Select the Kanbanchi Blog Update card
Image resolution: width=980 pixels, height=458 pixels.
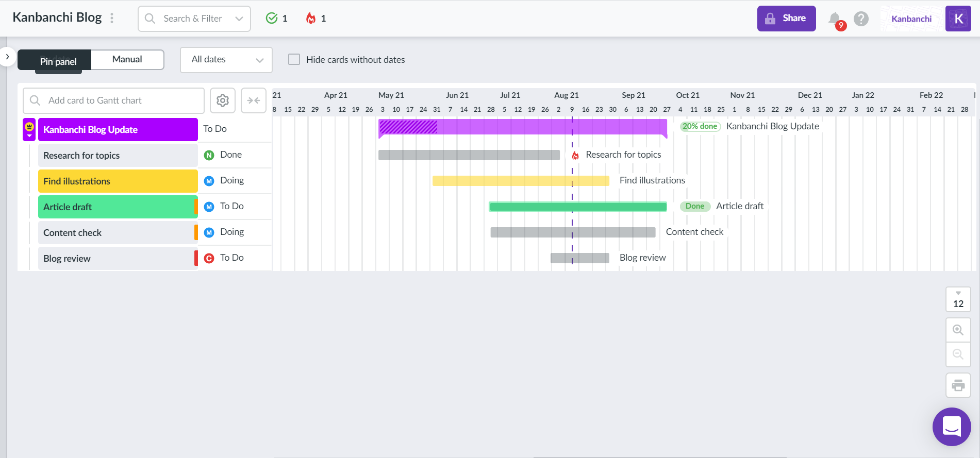[118, 129]
